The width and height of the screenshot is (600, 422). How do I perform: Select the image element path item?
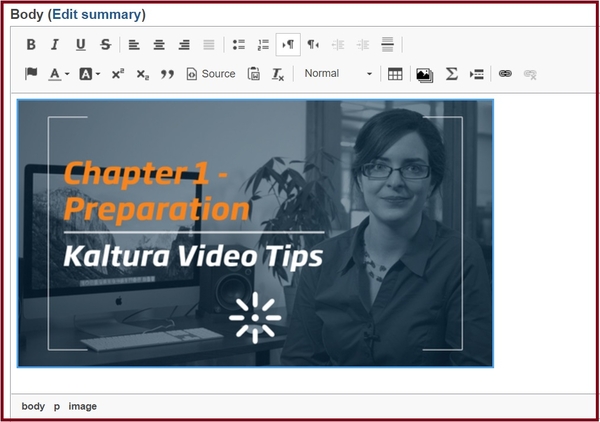pyautogui.click(x=83, y=406)
